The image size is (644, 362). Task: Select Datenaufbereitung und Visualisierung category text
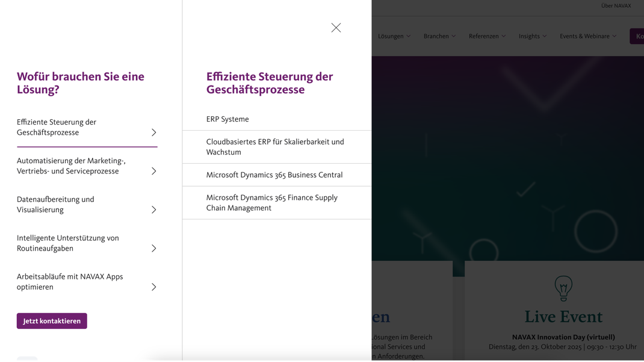click(55, 204)
